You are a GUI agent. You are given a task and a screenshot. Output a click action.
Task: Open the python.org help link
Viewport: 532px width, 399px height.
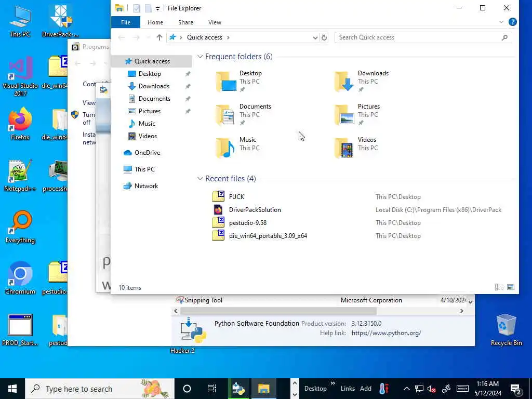[386, 333]
